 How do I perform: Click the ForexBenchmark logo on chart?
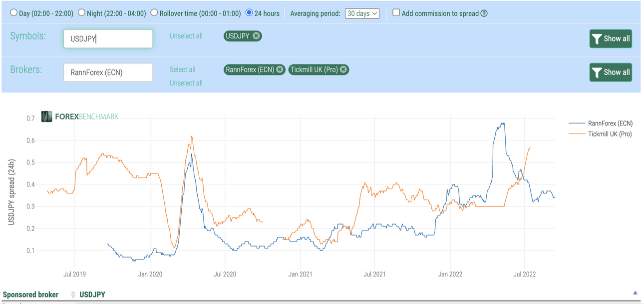click(x=80, y=116)
